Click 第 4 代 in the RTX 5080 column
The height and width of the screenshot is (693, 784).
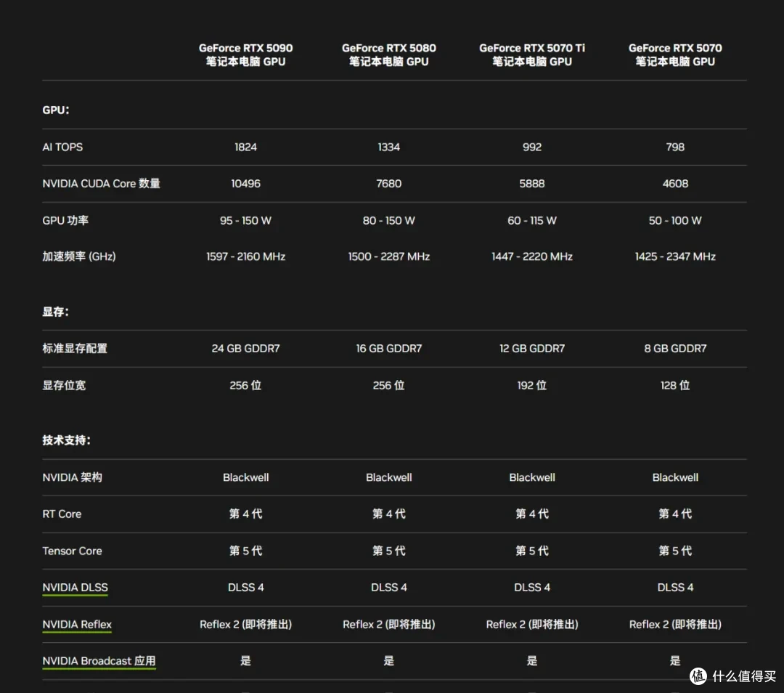point(388,514)
